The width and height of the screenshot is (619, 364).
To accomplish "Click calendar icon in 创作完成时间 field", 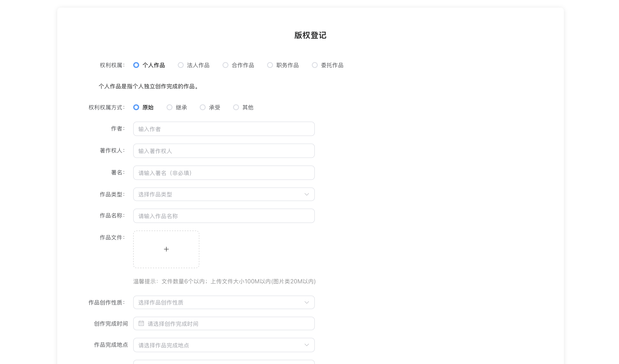I will (141, 323).
